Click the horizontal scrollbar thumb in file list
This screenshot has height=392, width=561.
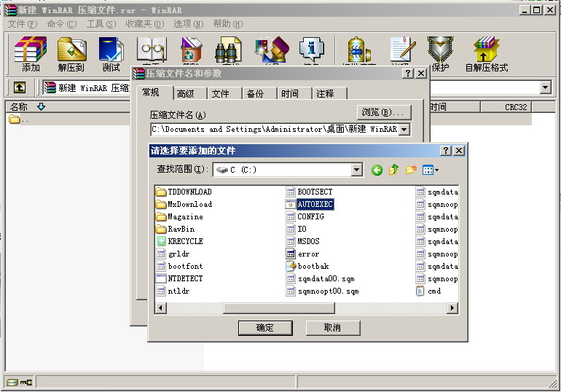(279, 307)
